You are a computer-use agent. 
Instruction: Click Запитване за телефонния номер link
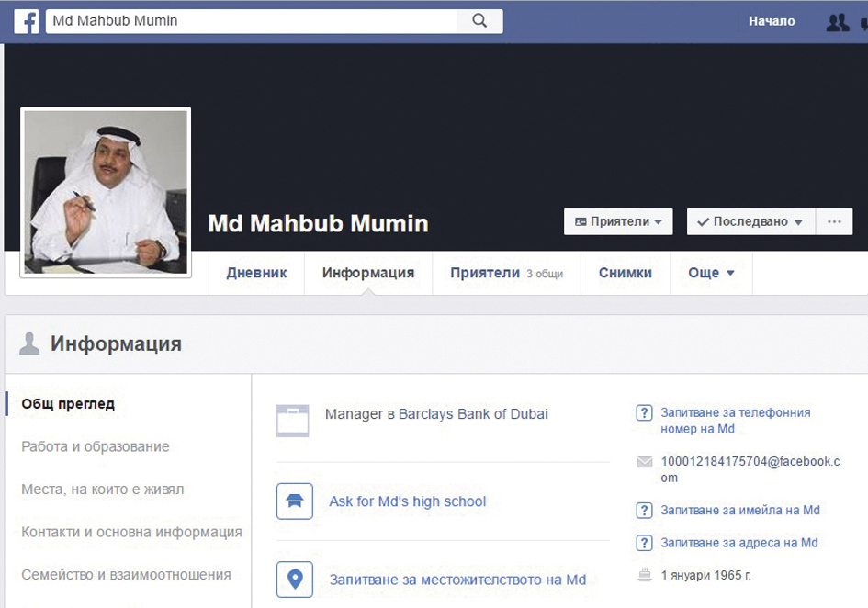[x=735, y=421]
